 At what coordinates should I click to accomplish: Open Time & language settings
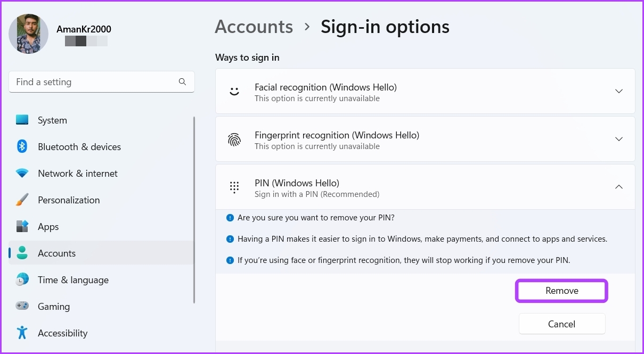[x=101, y=280]
